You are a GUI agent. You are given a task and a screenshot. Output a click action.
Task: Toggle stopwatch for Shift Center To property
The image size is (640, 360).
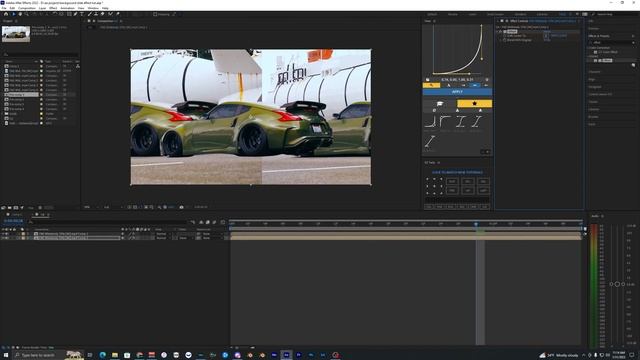(505, 36)
